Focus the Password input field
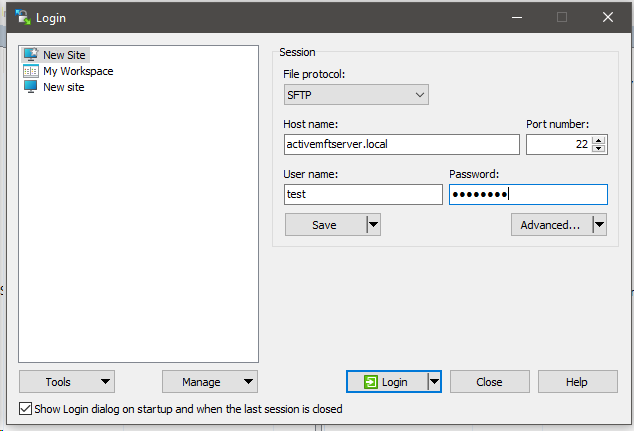This screenshot has height=431, width=634. [x=527, y=195]
